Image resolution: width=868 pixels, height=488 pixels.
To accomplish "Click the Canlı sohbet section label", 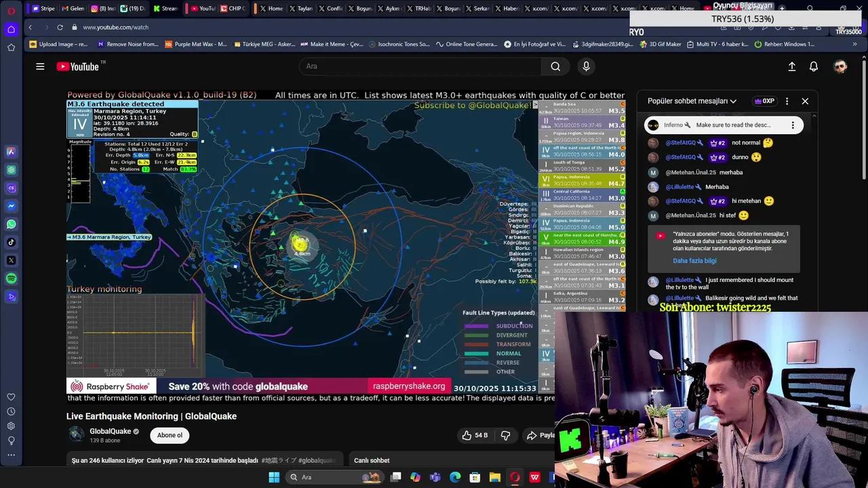I will tap(372, 460).
